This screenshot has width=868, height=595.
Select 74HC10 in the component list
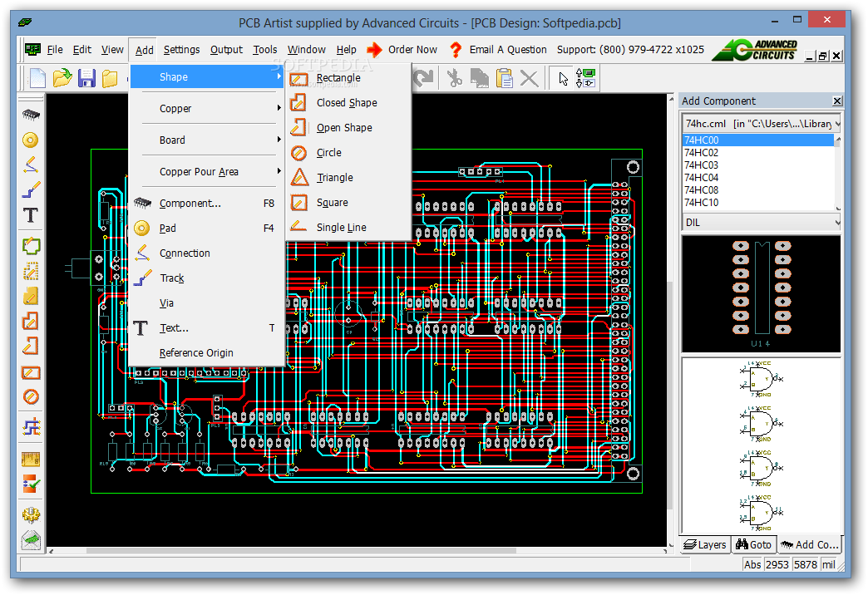click(758, 202)
